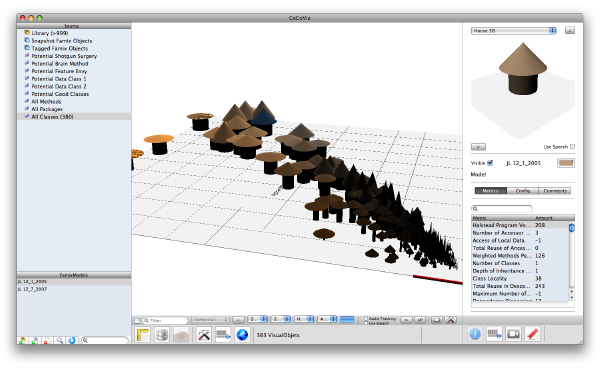Click small arrow button after greyed popup
Viewport: 600px width, 370px height.
[x=238, y=319]
